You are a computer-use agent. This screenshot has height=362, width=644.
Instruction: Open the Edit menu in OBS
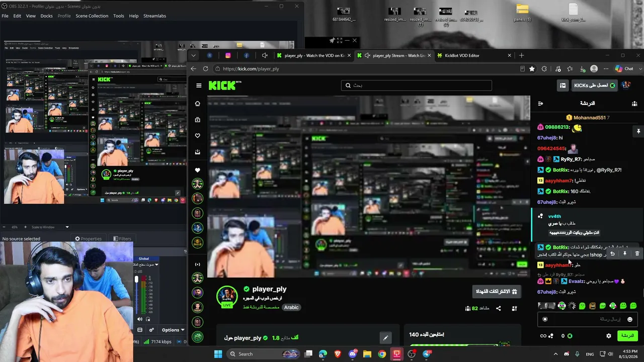click(17, 16)
